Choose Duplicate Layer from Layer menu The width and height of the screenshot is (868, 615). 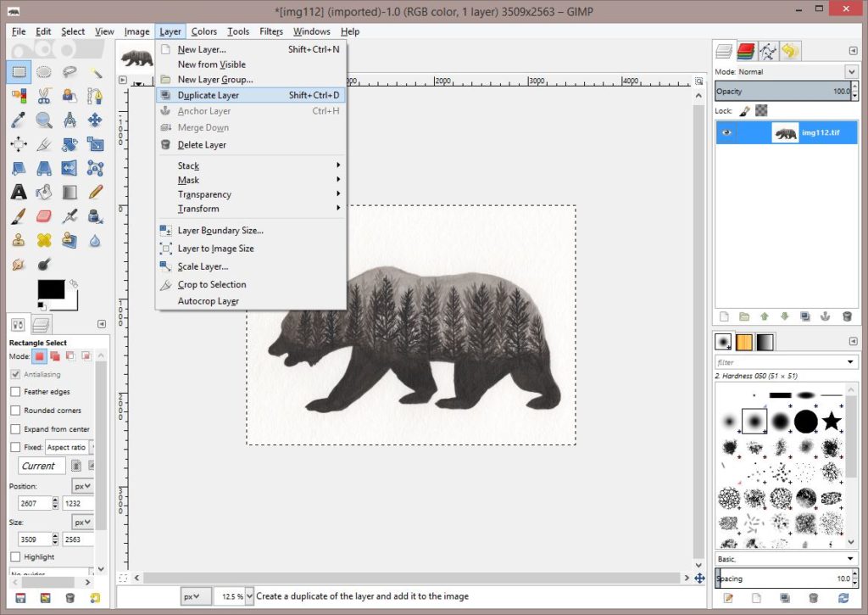(x=251, y=95)
